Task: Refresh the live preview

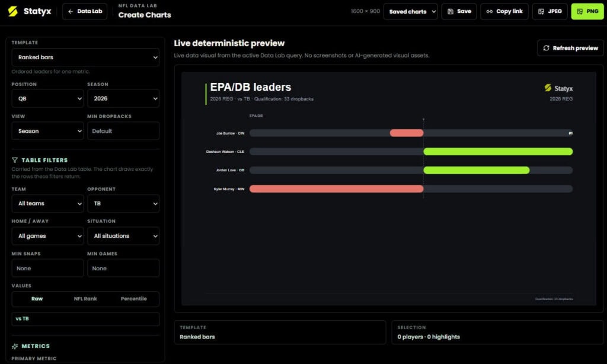Action: (570, 48)
